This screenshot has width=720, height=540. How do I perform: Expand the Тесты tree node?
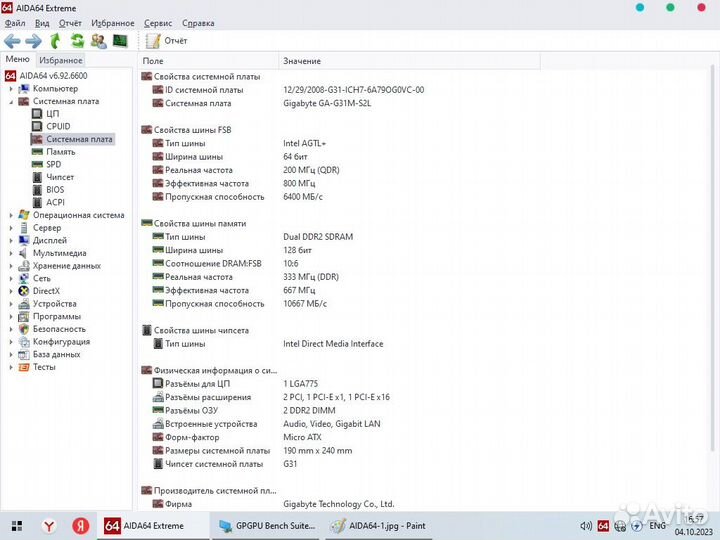(11, 367)
